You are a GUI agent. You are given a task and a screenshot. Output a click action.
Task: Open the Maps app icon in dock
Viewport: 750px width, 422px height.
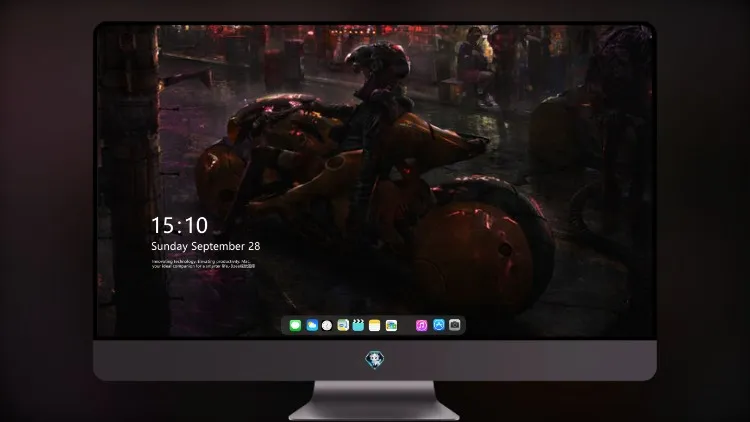point(343,325)
